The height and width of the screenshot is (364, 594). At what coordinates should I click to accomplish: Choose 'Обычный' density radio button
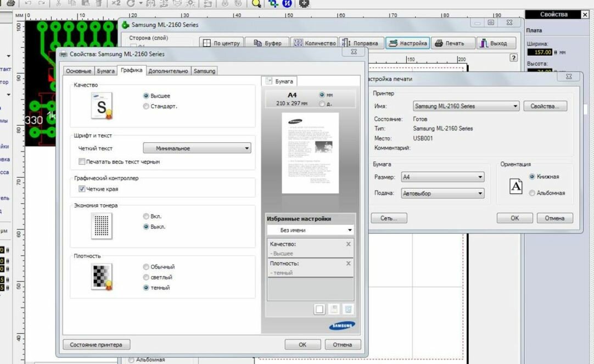[x=146, y=267]
